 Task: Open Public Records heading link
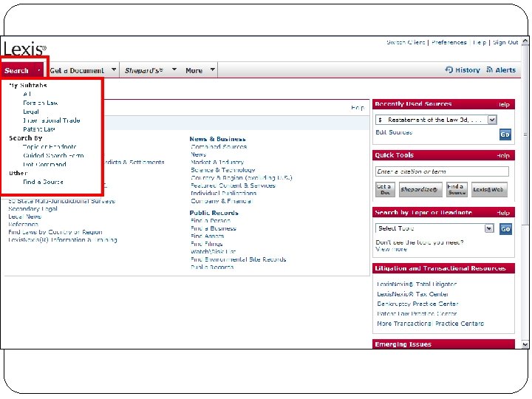point(214,213)
